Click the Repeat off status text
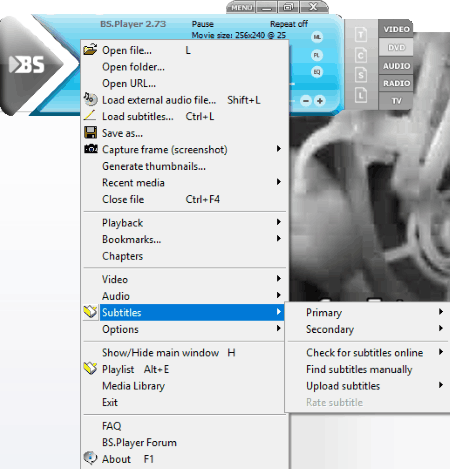450x469 pixels. coord(289,24)
